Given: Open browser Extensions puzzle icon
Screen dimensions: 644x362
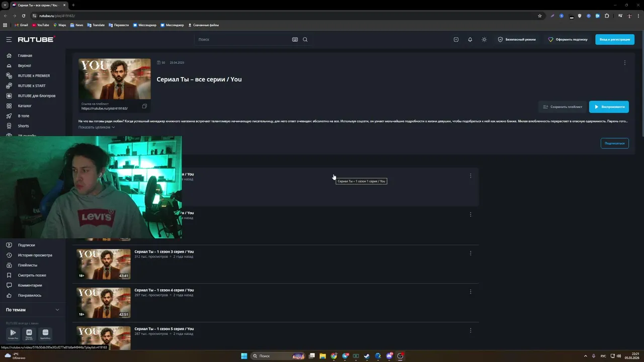Looking at the screenshot, I should point(607,16).
